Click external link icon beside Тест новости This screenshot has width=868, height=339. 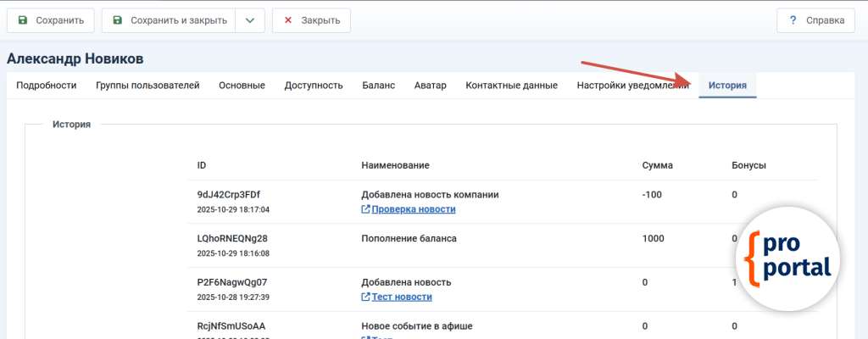pos(365,297)
